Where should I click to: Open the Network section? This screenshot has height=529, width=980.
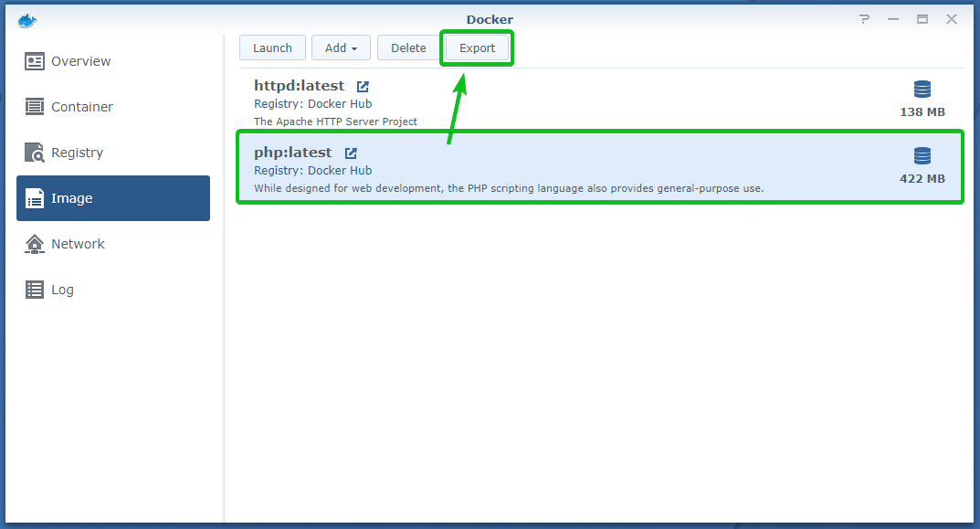(113, 244)
